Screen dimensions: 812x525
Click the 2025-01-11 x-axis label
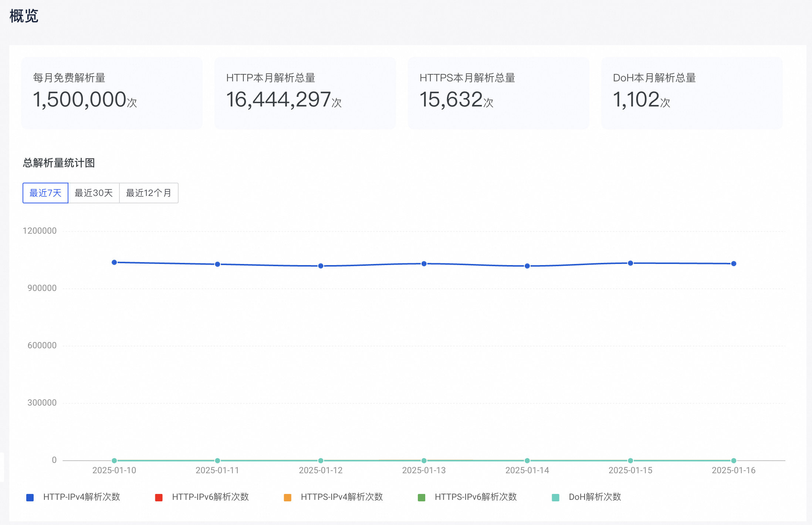point(217,470)
